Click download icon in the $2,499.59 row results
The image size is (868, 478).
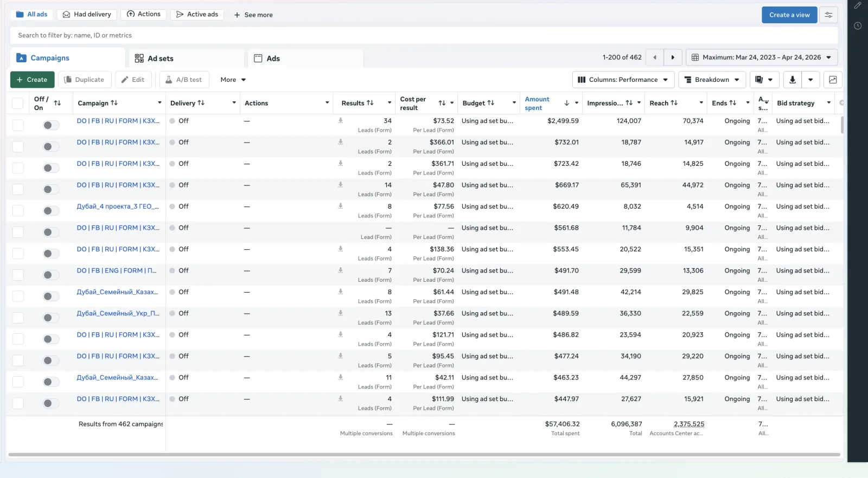click(341, 120)
